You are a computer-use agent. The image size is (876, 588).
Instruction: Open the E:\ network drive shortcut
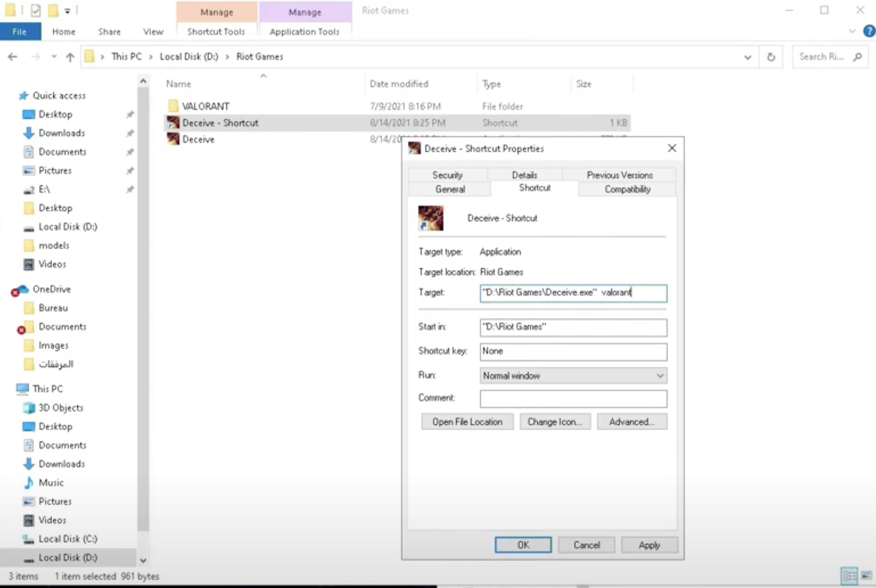tap(44, 189)
